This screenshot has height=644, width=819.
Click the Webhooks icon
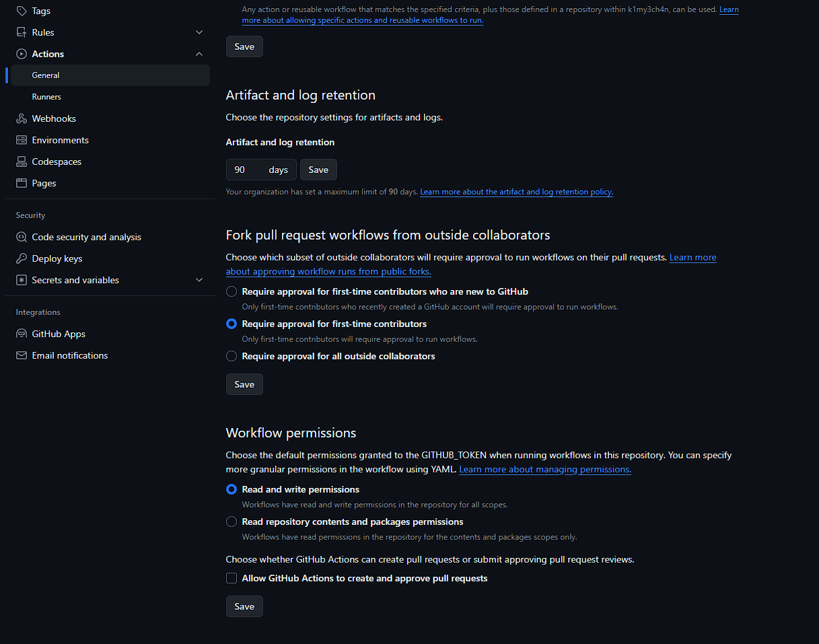pos(22,118)
